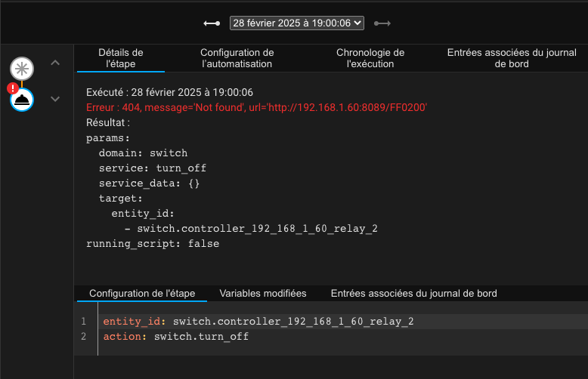The height and width of the screenshot is (379, 588).
Task: Select the action node with bell icon
Action: [x=22, y=99]
